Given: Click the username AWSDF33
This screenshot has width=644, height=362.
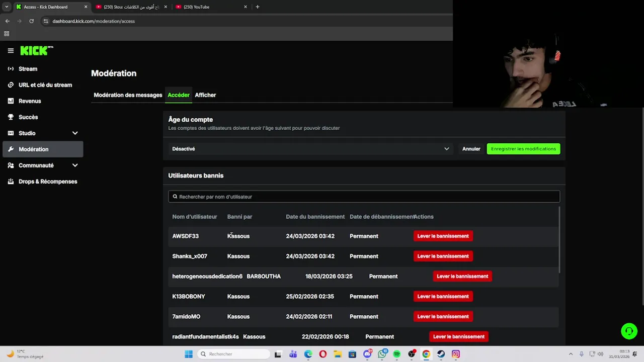Looking at the screenshot, I should tap(186, 236).
